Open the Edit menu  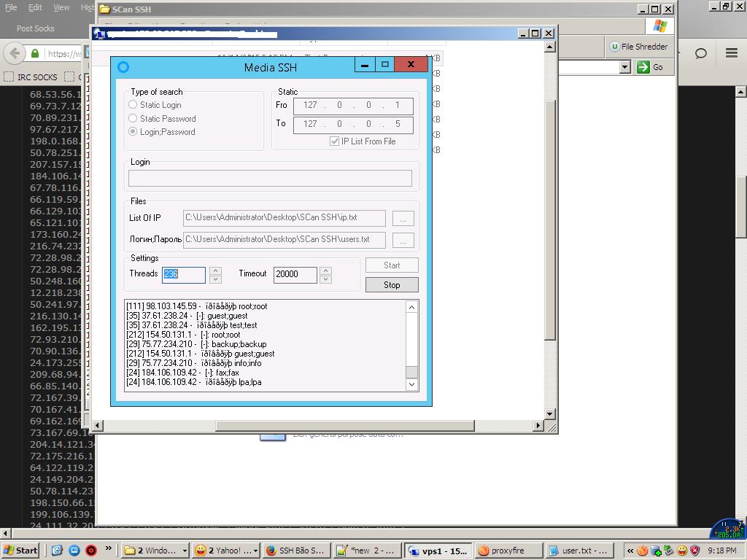(35, 7)
